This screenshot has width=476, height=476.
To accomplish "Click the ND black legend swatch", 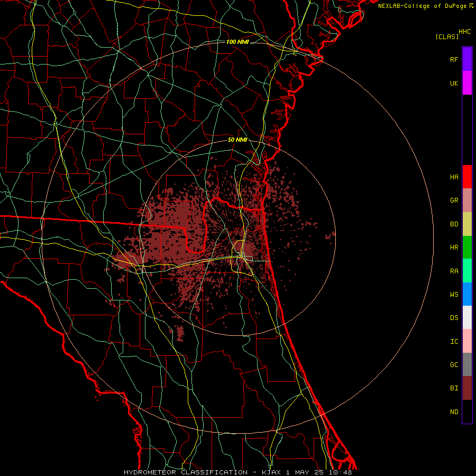I will tap(467, 411).
